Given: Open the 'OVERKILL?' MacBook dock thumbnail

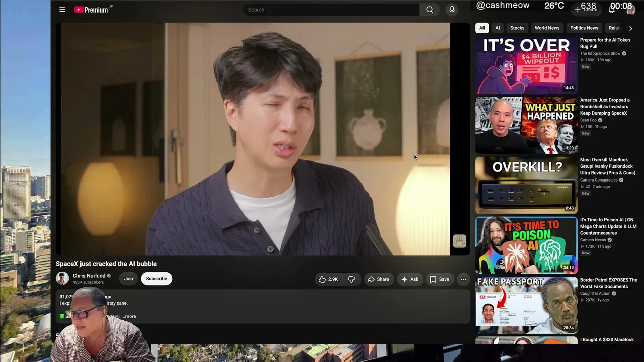Looking at the screenshot, I should [x=526, y=185].
